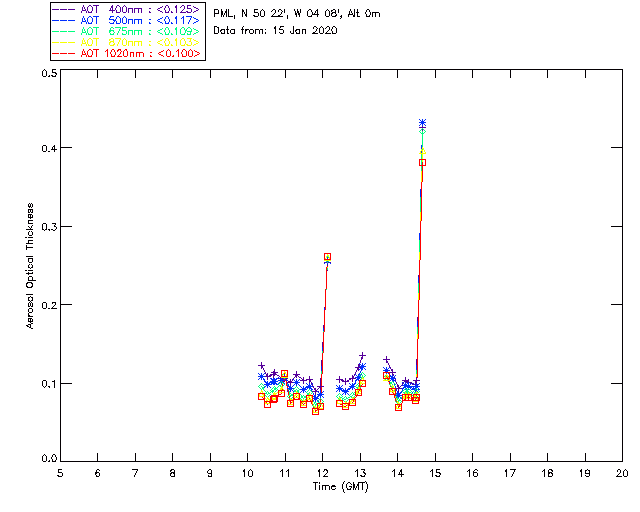Click the purple dashed line sample for 400nm
Viewport: 640px width, 512px height.
[64, 9]
